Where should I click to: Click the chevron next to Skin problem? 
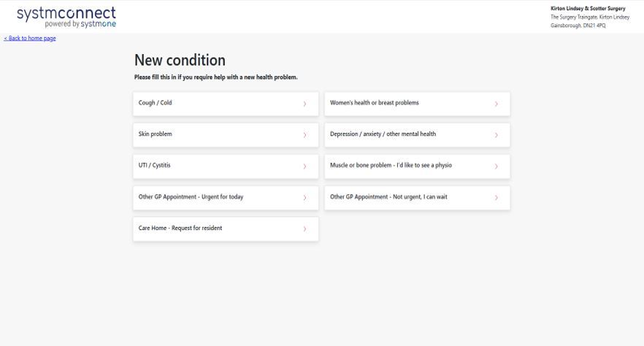point(304,135)
